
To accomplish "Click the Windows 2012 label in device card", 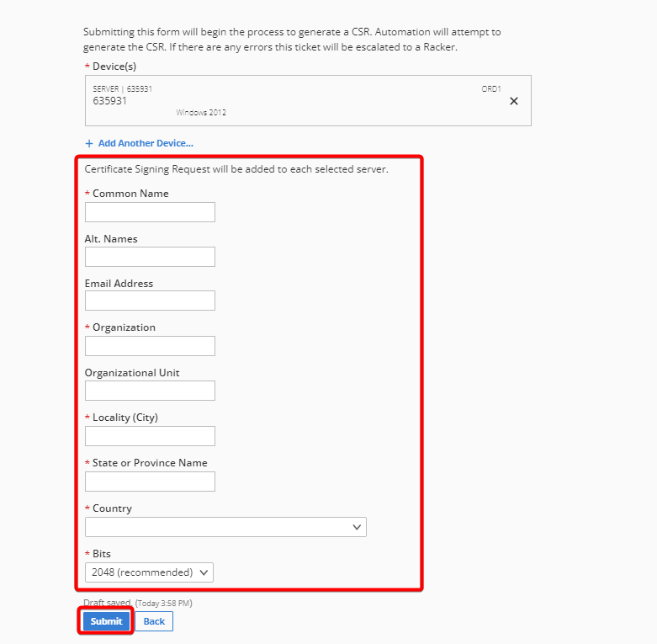I will point(201,112).
